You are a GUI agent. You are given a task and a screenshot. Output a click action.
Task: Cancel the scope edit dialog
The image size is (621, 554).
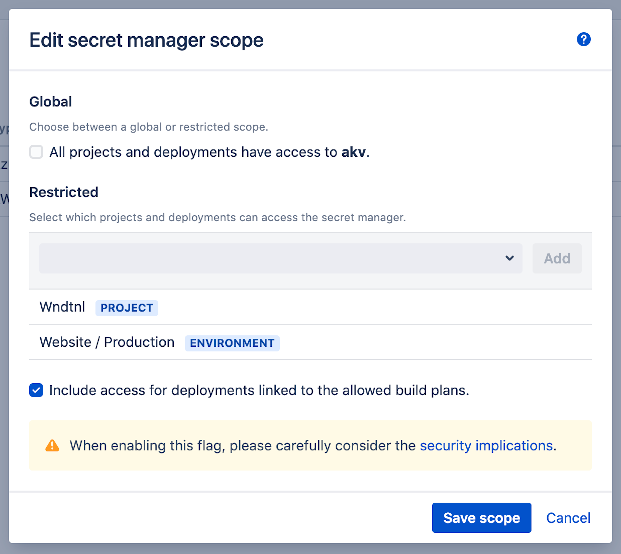(x=568, y=518)
